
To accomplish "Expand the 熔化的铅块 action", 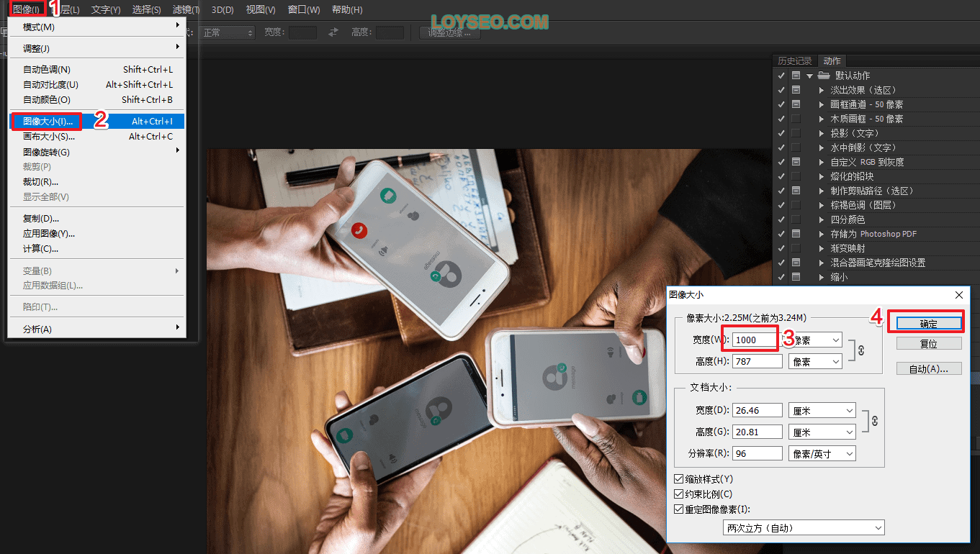I will 822,176.
